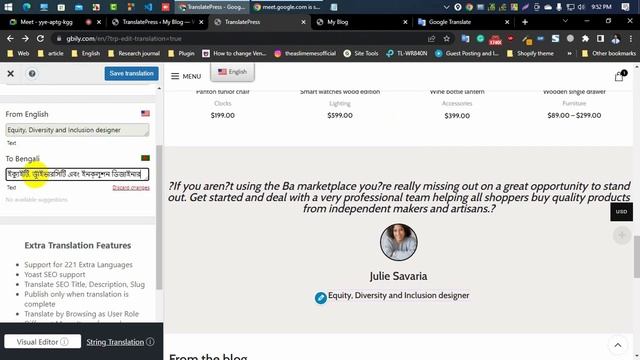640x360 pixels.
Task: Click String Translation info icon
Action: tap(150, 342)
